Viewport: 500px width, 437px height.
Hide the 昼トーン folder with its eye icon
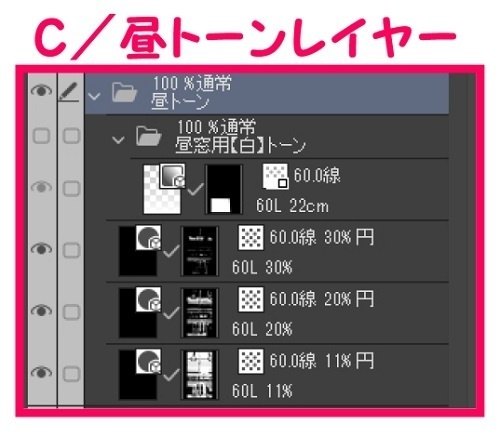click(41, 91)
